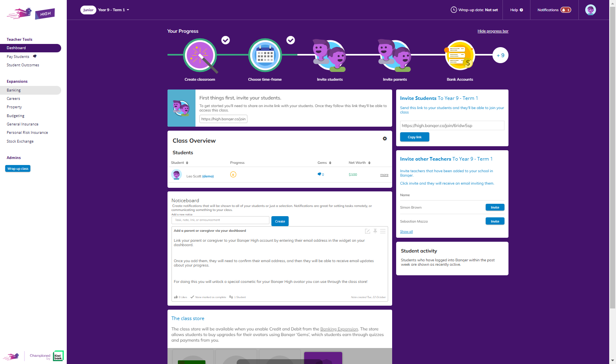This screenshot has width=616, height=364.
Task: Open Class Overview settings gear
Action: pyautogui.click(x=385, y=139)
